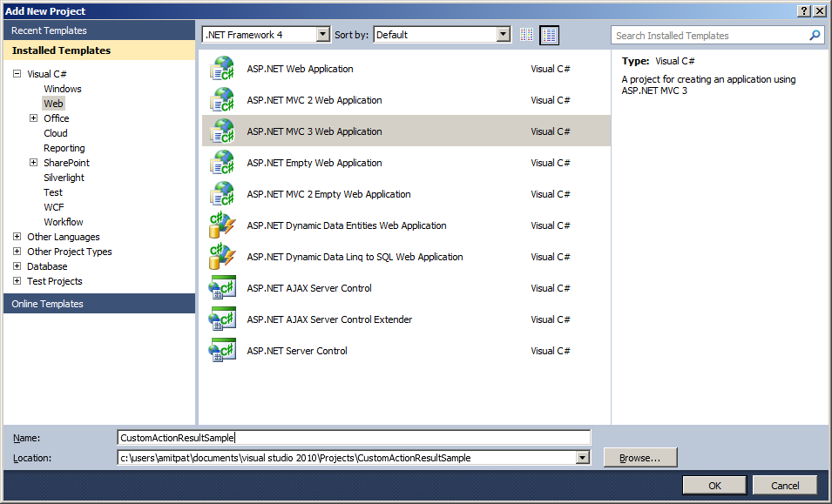Click the ASP.NET MVC 2 Empty Web Application icon
The image size is (832, 504).
pos(222,194)
